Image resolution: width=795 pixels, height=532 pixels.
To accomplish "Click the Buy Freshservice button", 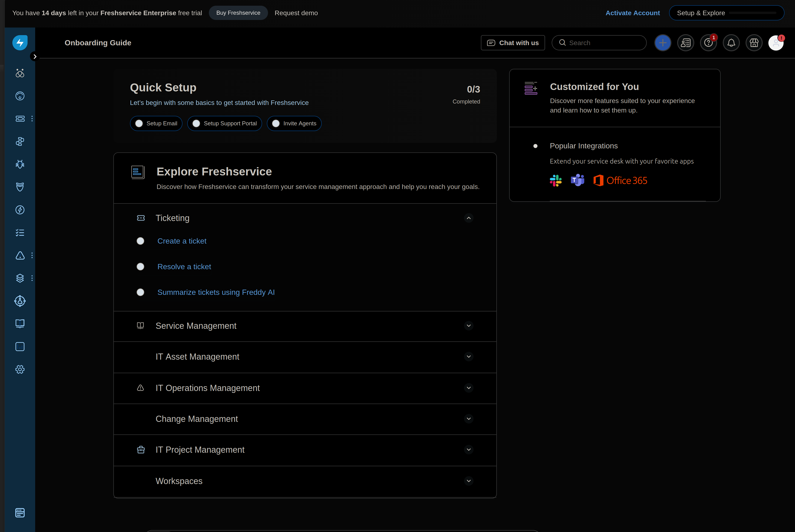I will pyautogui.click(x=238, y=13).
